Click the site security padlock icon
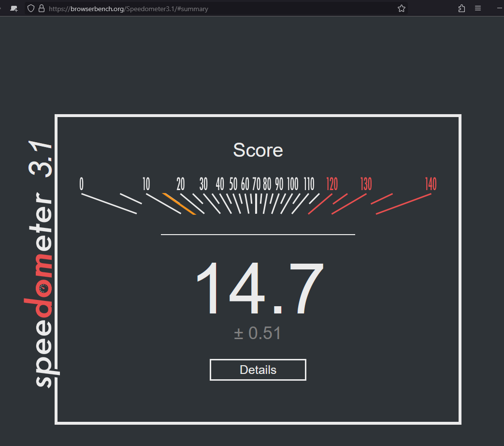The height and width of the screenshot is (446, 504). pyautogui.click(x=42, y=8)
